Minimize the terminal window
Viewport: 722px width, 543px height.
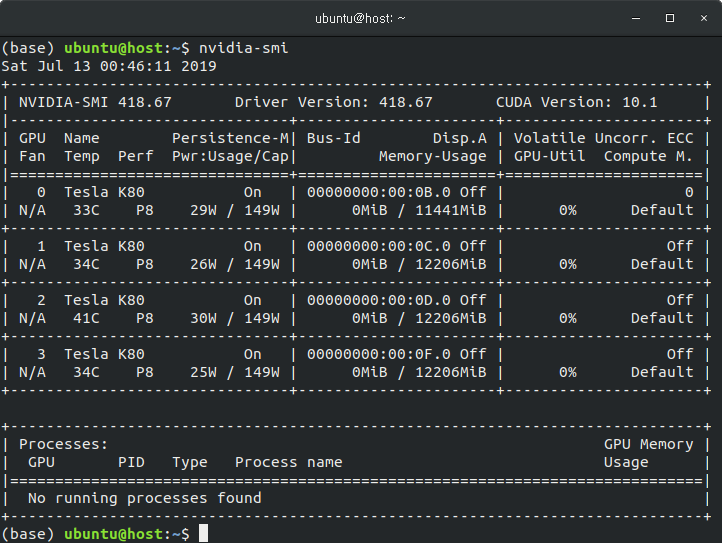click(636, 18)
